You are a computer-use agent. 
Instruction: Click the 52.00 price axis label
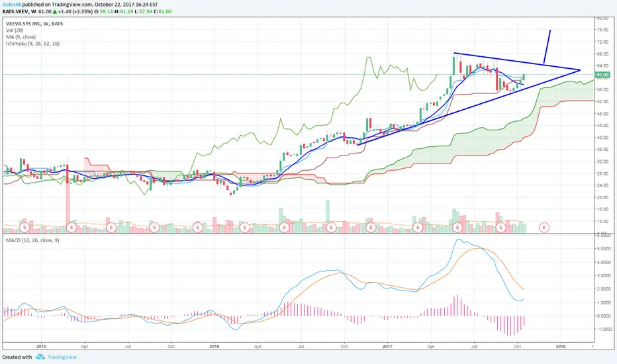click(x=602, y=101)
